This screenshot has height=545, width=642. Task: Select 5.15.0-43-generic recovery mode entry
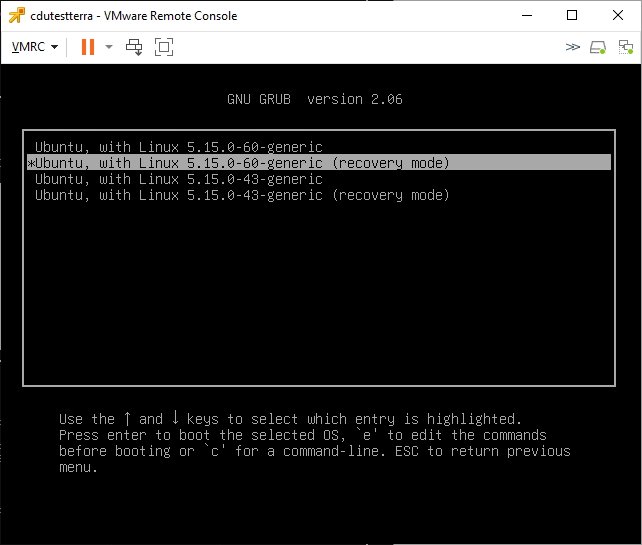tap(240, 195)
